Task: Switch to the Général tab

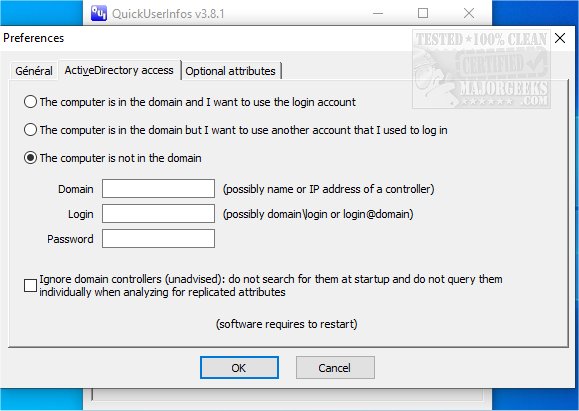Action: tap(34, 71)
